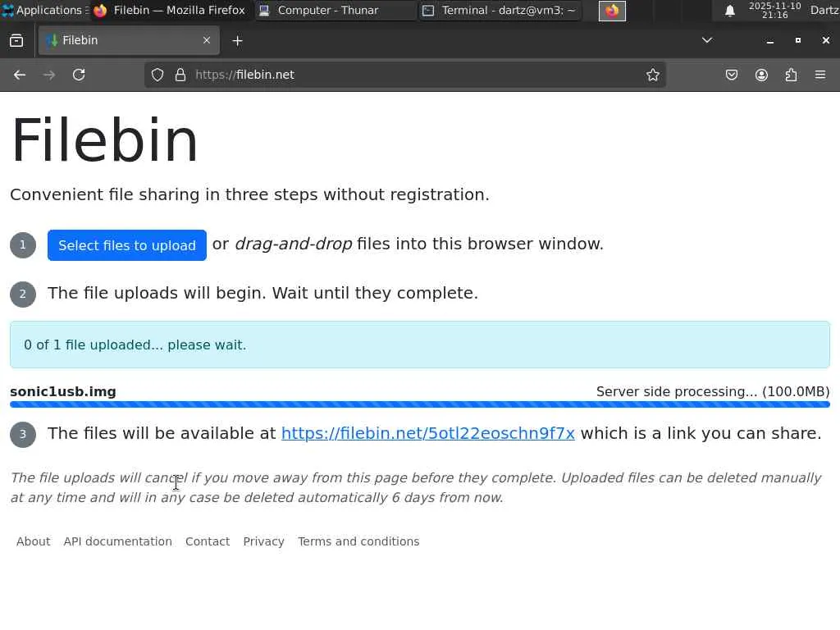Open the tracking protection shield icon
Viewport: 840px width, 630px height.
157,75
